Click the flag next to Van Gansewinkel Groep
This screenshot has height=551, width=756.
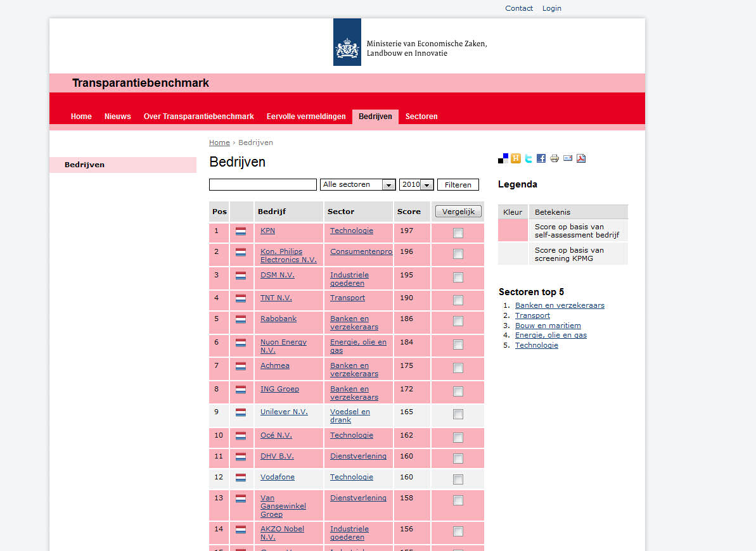(x=241, y=499)
